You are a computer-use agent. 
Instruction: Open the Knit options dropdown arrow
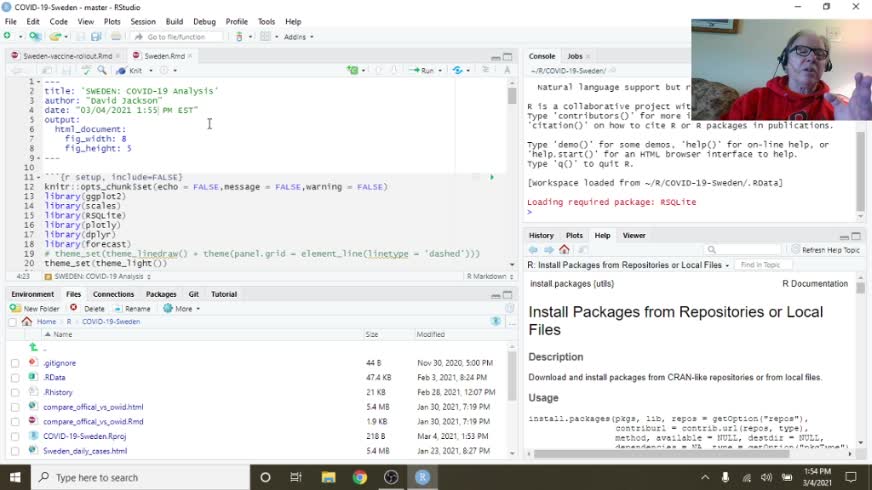151,71
